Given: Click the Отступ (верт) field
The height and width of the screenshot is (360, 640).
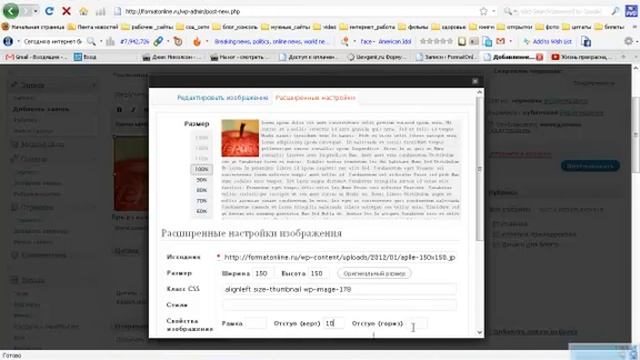Looking at the screenshot, I should pos(333,323).
